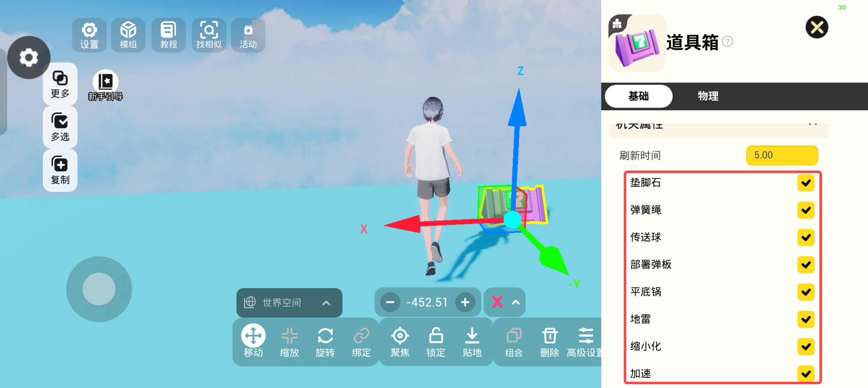Expand the 世界空间 coordinate dropdown
Screen dimensions: 868x388
coord(289,303)
